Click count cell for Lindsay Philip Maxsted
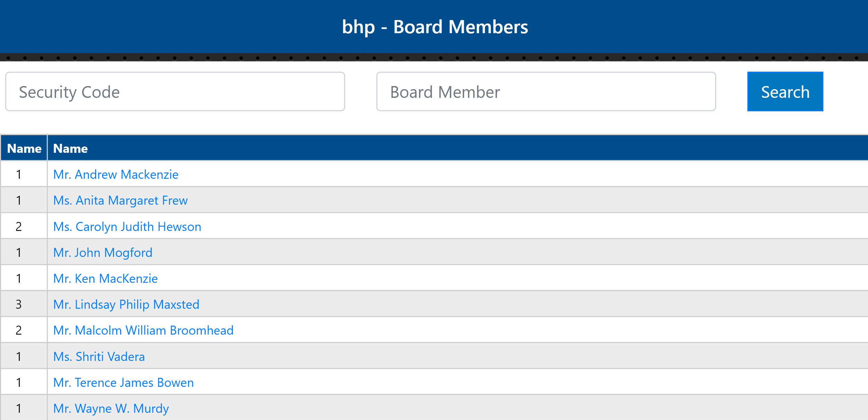Image resolution: width=868 pixels, height=420 pixels. (19, 304)
